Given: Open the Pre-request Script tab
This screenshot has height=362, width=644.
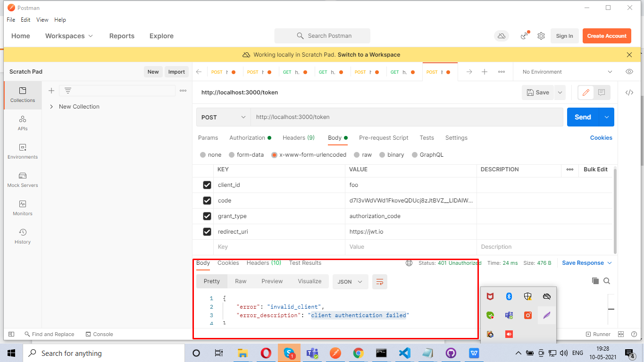Looking at the screenshot, I should coord(384,138).
